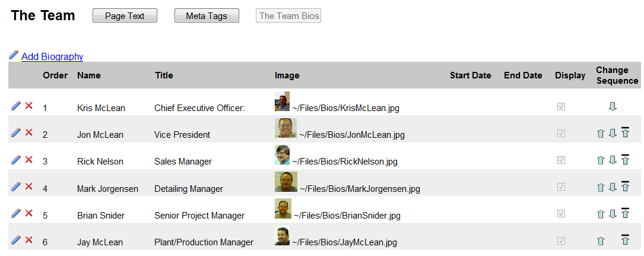644x256 pixels.
Task: Select The Team Bios tab
Action: (288, 16)
